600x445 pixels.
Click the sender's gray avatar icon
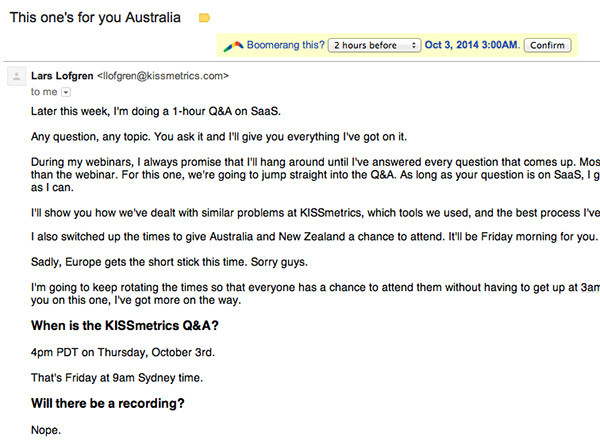pyautogui.click(x=16, y=77)
